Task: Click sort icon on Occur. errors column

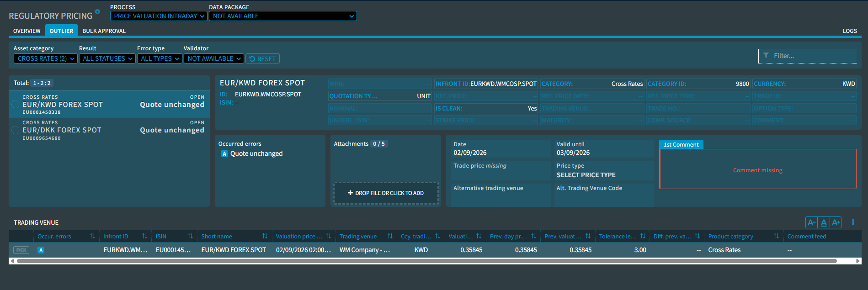Action: click(x=92, y=236)
